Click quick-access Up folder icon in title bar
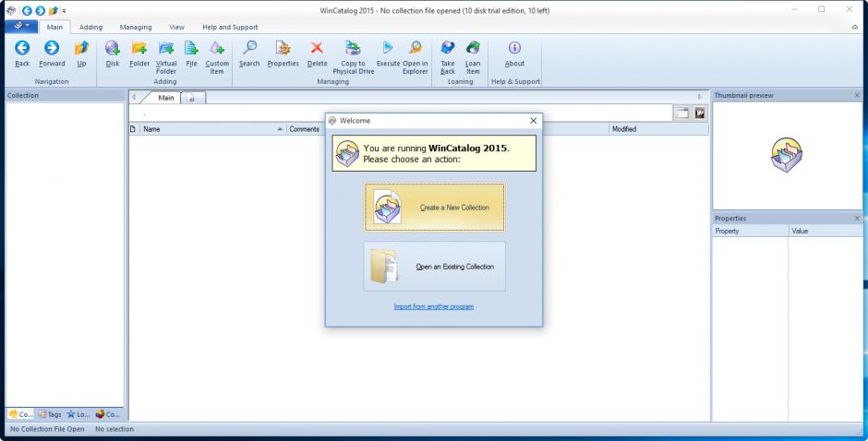This screenshot has width=868, height=441. [x=54, y=10]
